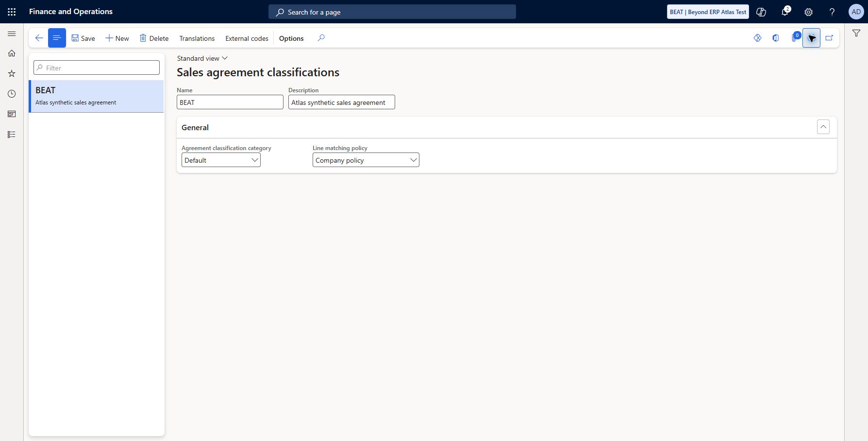Image resolution: width=868 pixels, height=441 pixels.
Task: Focus the Search for a page box
Action: tap(392, 12)
